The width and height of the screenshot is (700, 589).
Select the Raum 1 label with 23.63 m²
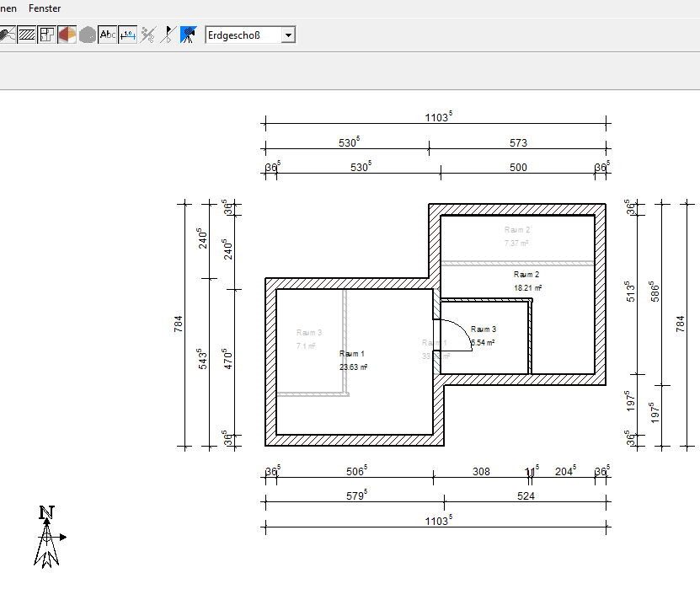(x=352, y=360)
